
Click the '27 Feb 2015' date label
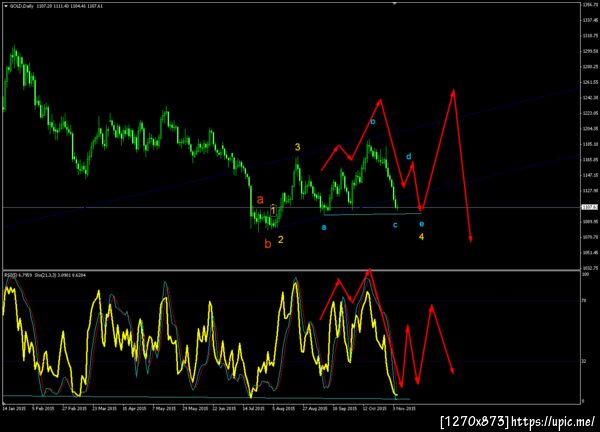[74, 409]
